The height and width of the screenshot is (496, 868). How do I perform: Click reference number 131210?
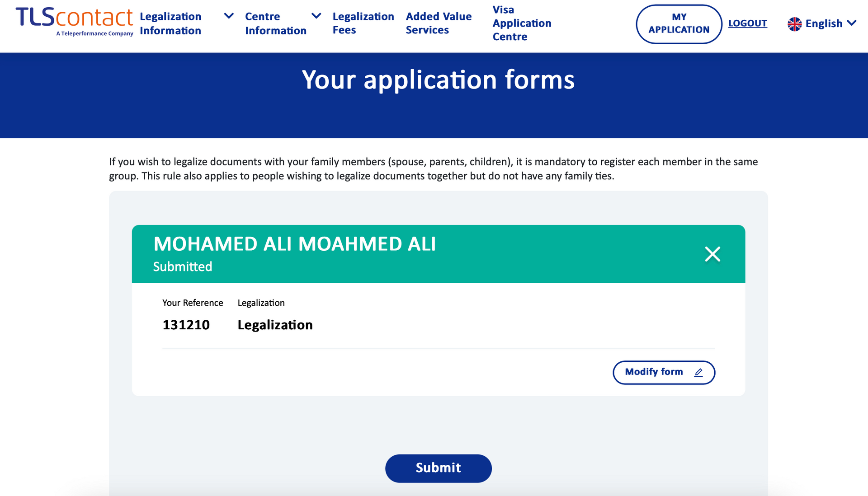186,325
